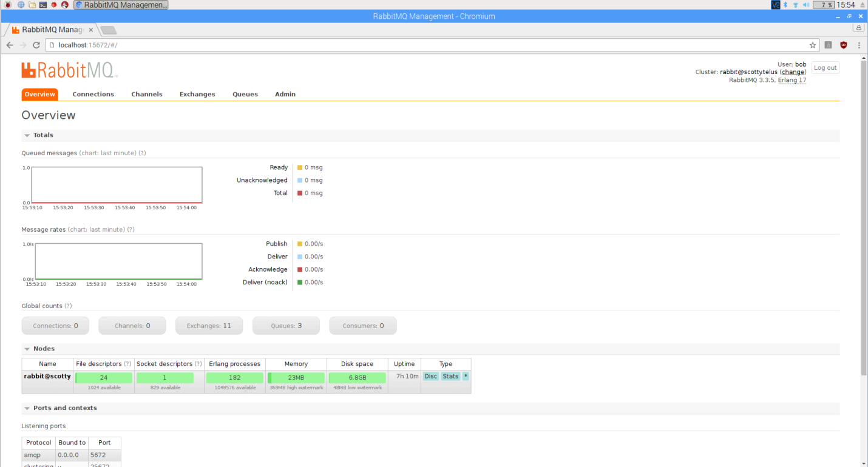Click the page vertical scrollbar
Viewport: 868px width, 467px height.
pyautogui.click(x=863, y=217)
